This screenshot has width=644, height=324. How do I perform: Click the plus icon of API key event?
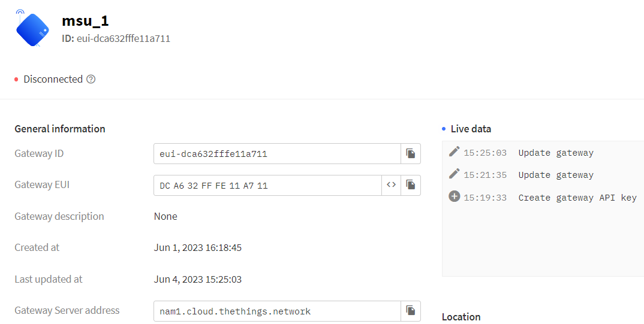[x=454, y=196]
